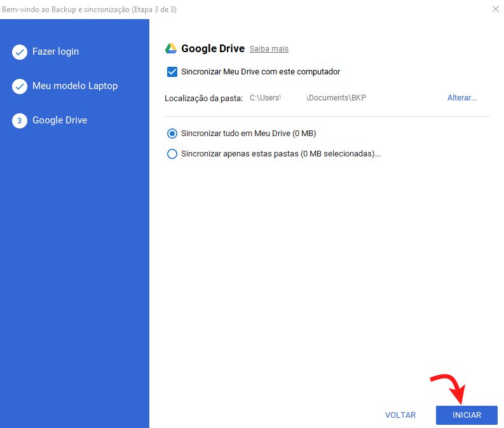The height and width of the screenshot is (428, 504).
Task: Click the step 3 number circle icon
Action: 20,121
